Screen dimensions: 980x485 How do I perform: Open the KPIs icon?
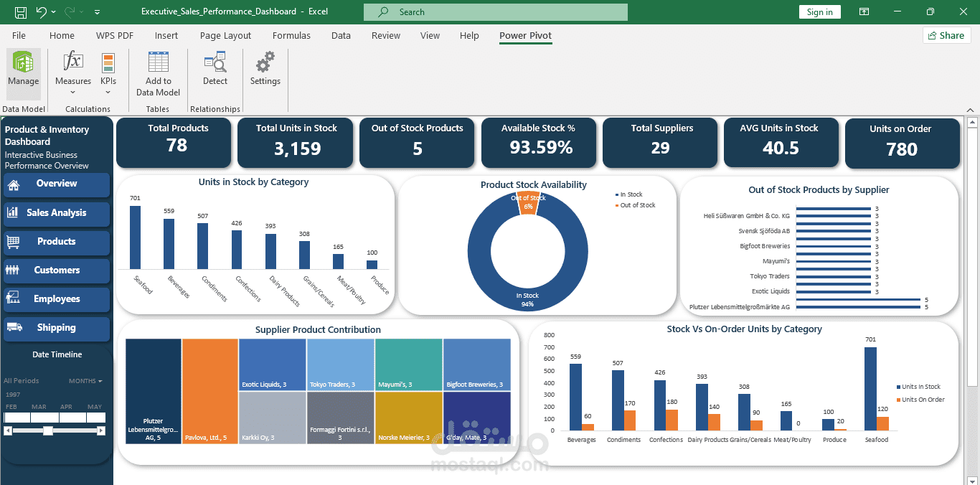pyautogui.click(x=108, y=70)
